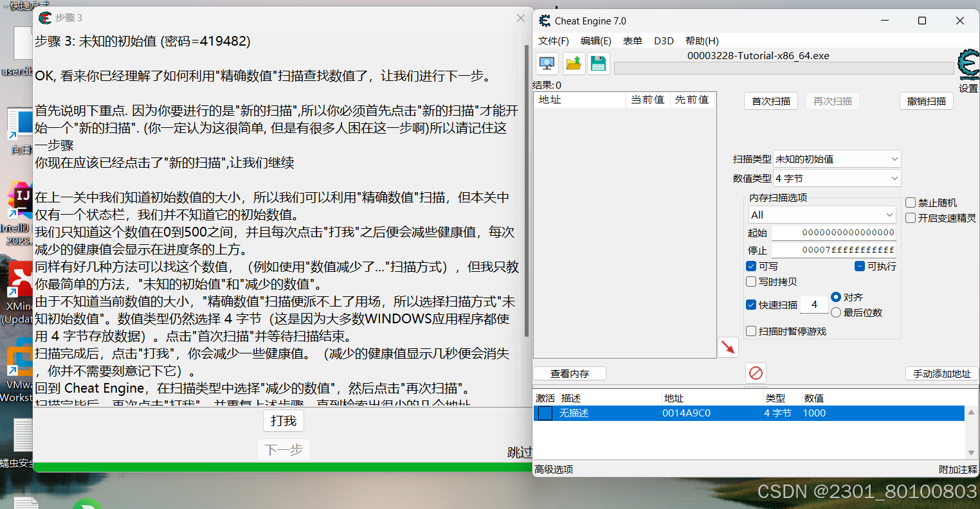
Task: Enable the 写时拷贝 checkbox
Action: click(751, 281)
